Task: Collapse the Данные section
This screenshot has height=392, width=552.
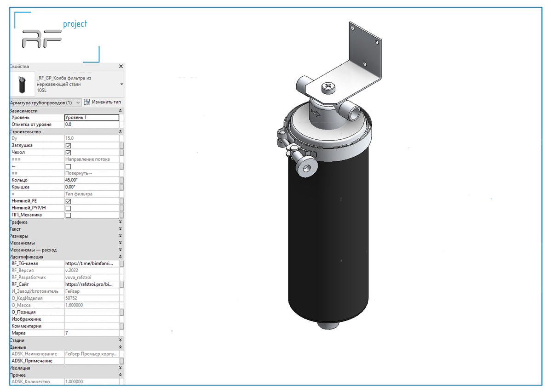Action: pyautogui.click(x=121, y=347)
